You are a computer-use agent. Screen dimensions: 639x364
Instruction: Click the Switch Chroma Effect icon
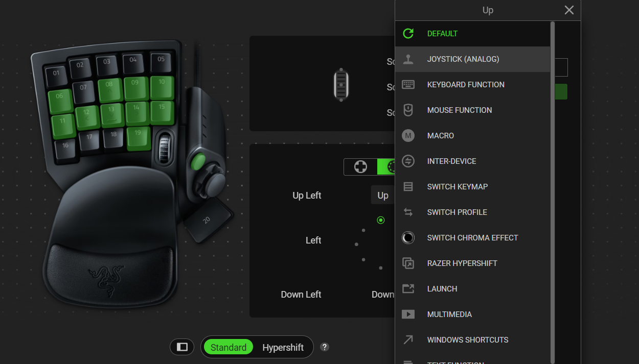pos(408,238)
